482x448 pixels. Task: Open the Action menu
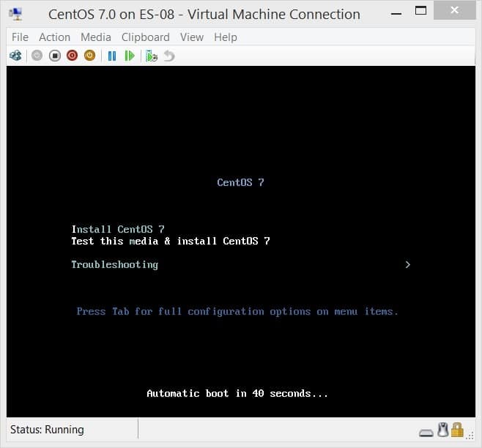point(54,37)
